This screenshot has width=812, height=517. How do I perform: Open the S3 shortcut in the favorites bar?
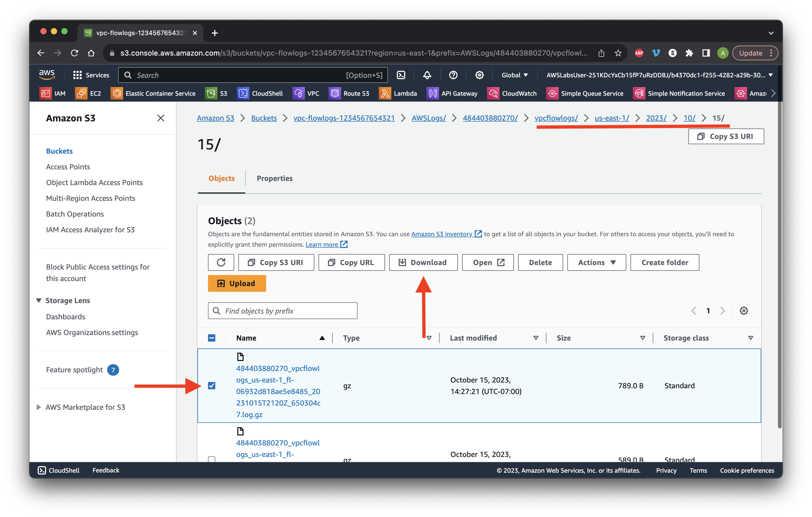click(x=216, y=93)
